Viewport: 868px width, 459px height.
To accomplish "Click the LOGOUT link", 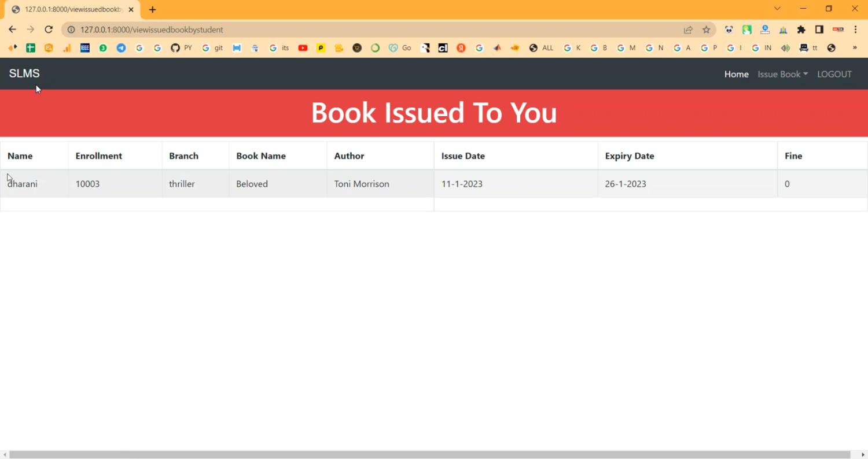I will pos(834,74).
